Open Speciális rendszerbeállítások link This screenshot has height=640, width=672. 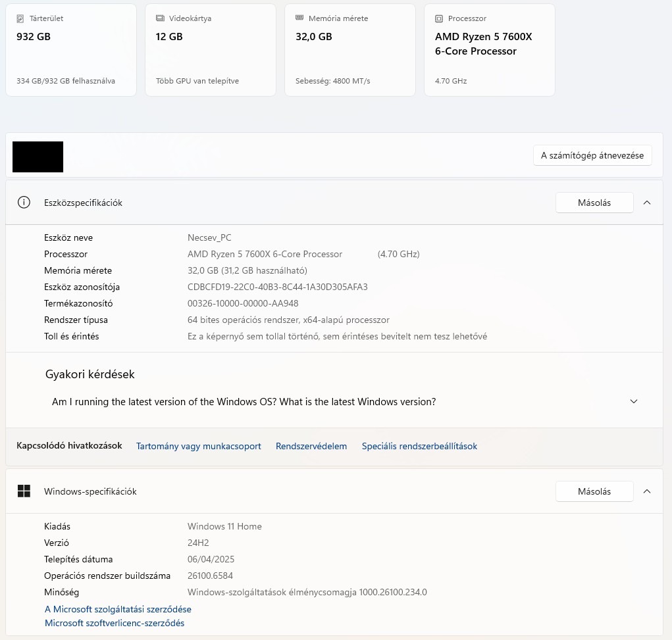coord(419,446)
